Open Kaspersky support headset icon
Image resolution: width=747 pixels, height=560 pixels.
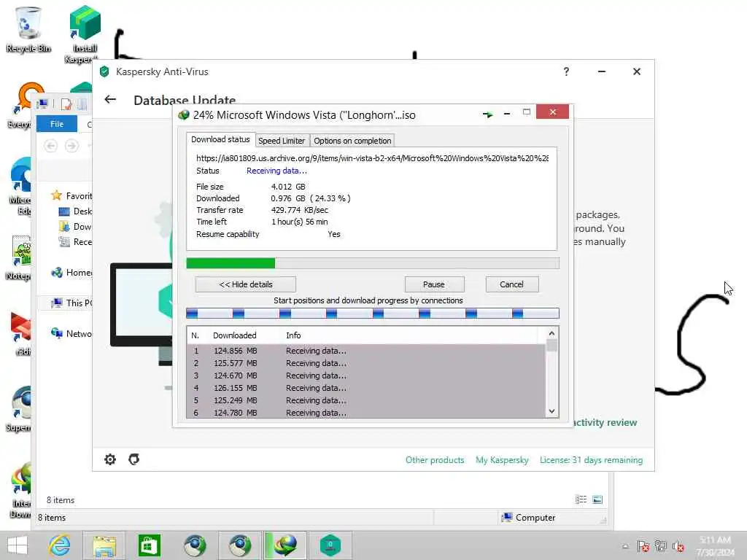coord(134,459)
